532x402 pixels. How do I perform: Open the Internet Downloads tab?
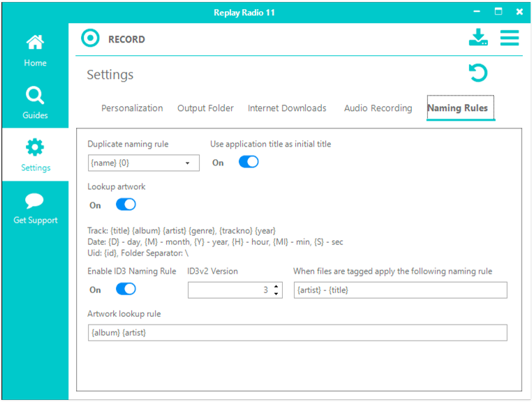(287, 108)
